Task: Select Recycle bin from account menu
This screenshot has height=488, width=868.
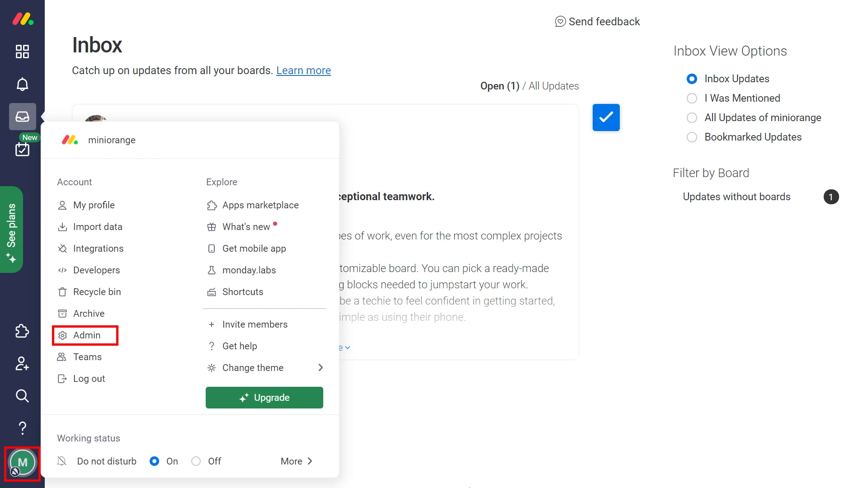Action: pyautogui.click(x=97, y=291)
